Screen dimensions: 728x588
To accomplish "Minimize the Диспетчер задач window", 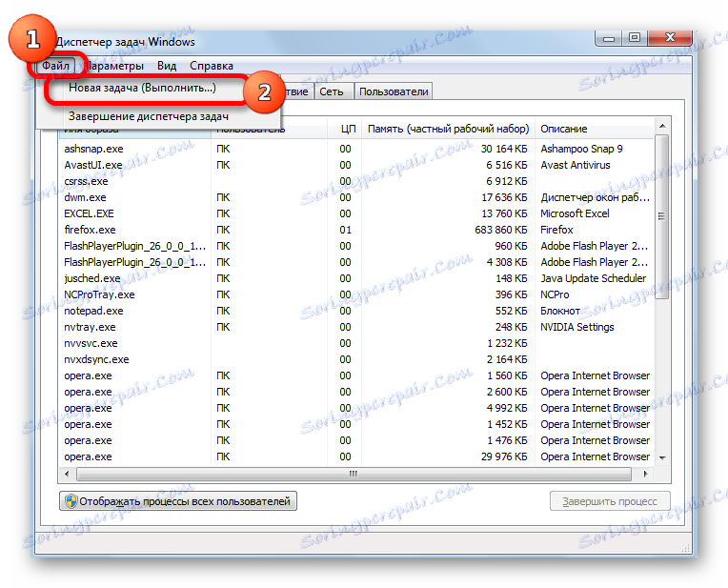I will (x=609, y=38).
